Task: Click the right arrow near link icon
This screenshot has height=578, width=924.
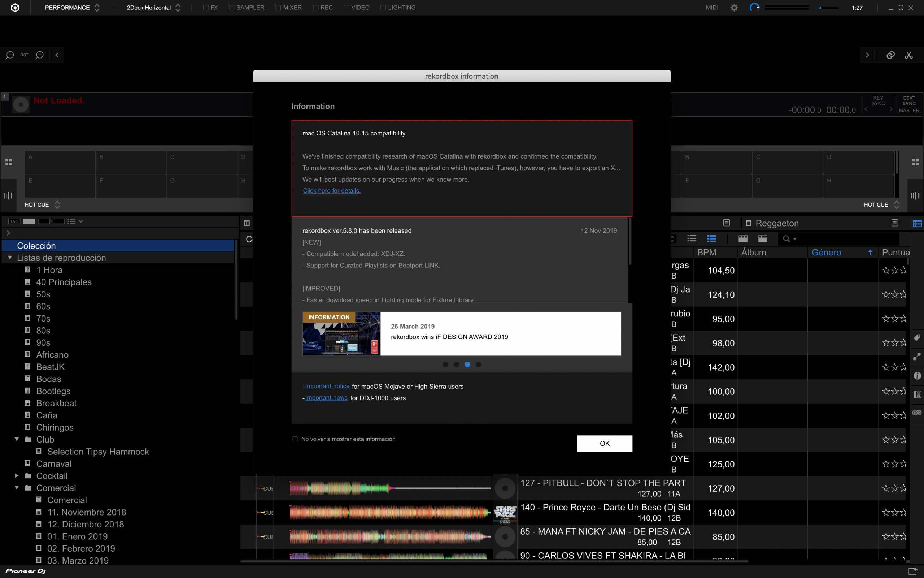Action: click(867, 55)
